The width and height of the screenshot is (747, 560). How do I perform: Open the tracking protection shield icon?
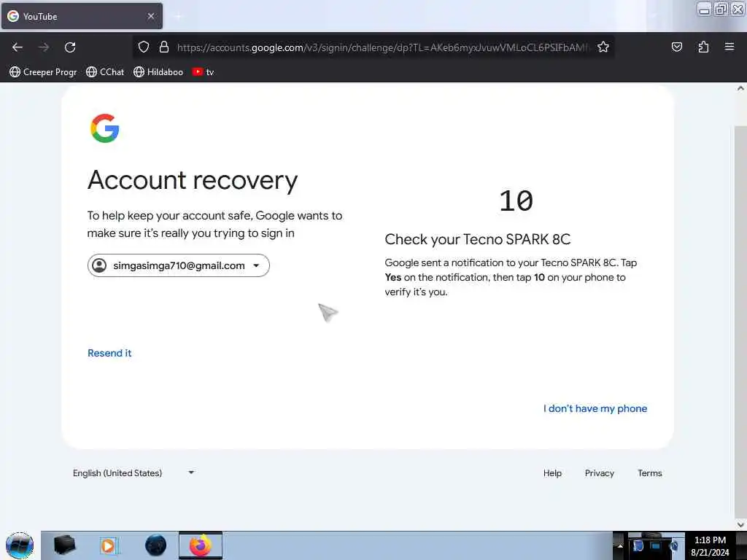tap(144, 47)
